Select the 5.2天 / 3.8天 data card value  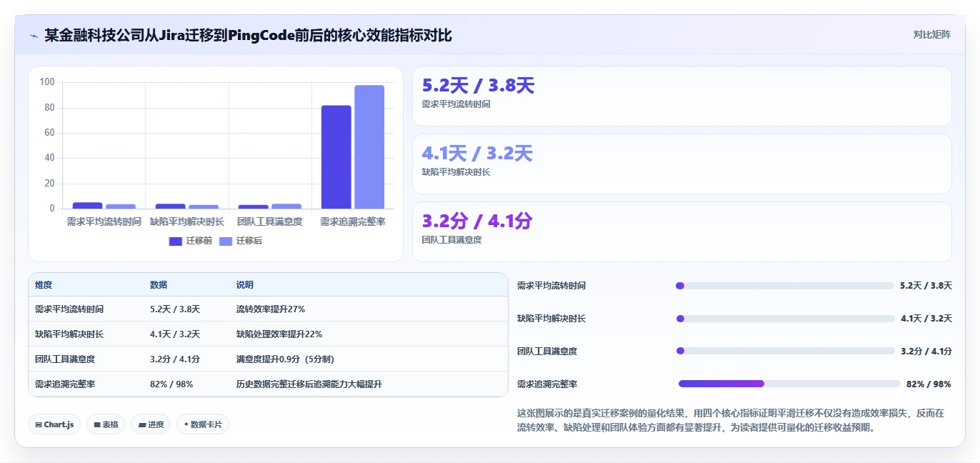coord(478,86)
